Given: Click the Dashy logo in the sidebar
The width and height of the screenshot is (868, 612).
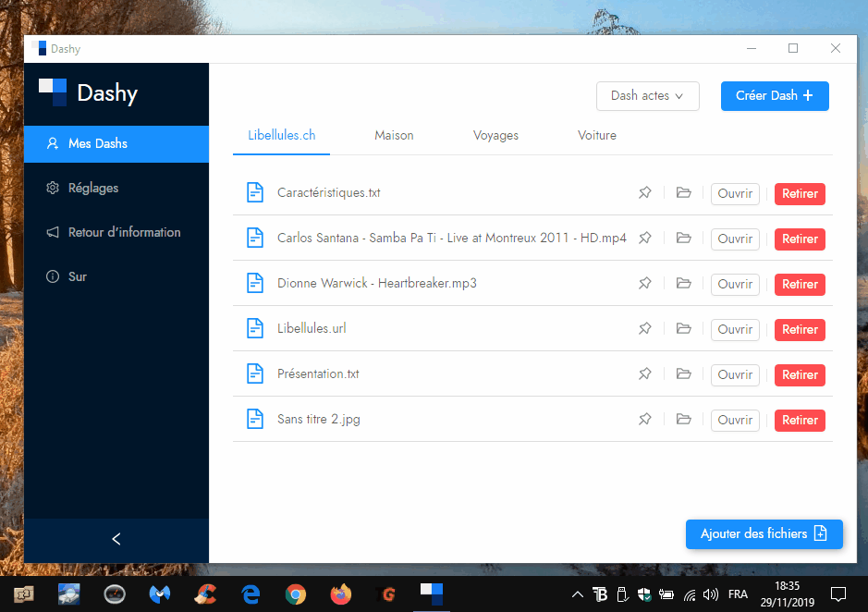Looking at the screenshot, I should point(53,92).
